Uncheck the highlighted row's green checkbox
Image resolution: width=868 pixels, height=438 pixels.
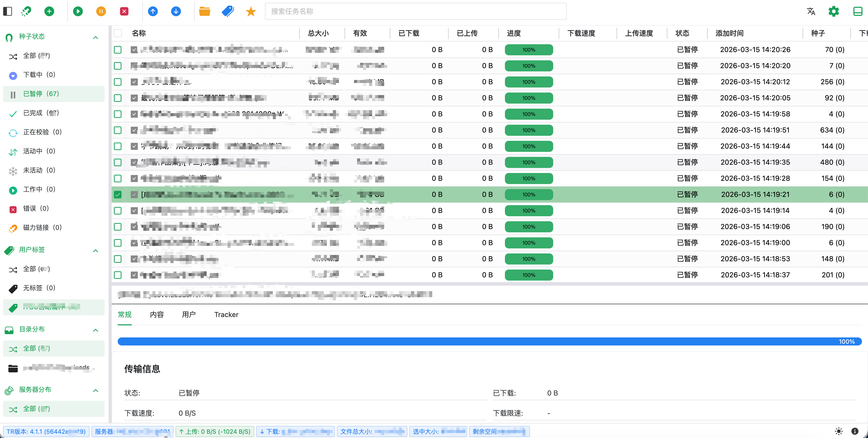pos(118,194)
